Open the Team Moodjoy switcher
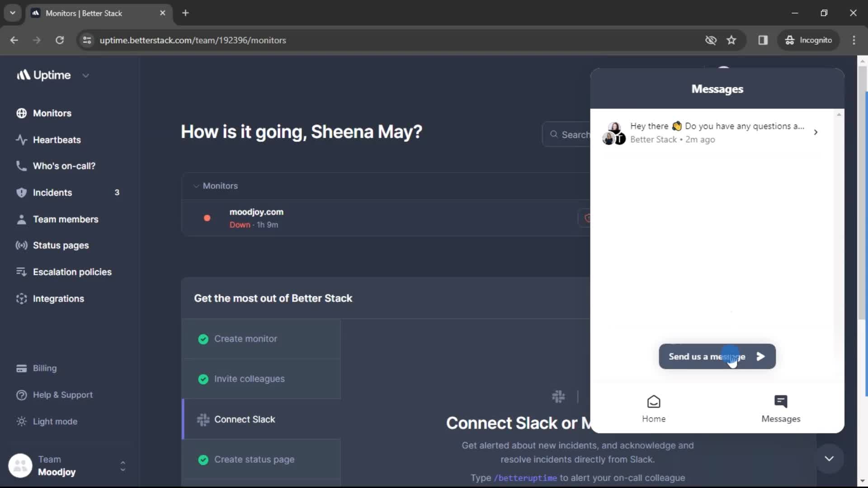The image size is (868, 488). 67,466
